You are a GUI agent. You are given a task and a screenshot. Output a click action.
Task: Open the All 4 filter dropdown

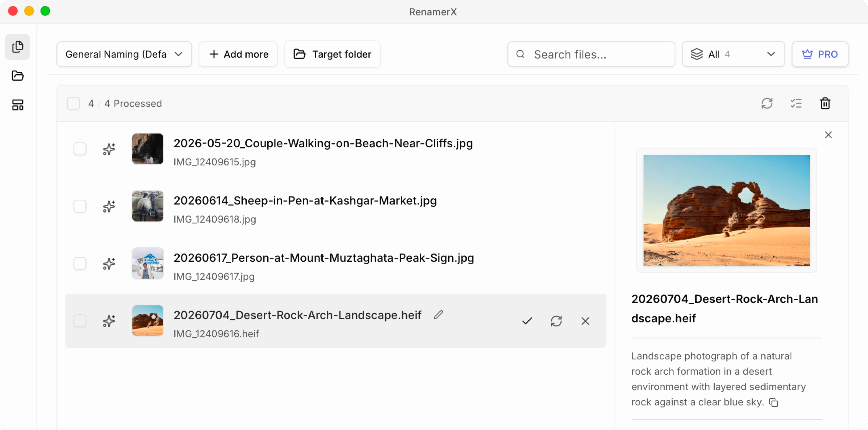tap(733, 54)
